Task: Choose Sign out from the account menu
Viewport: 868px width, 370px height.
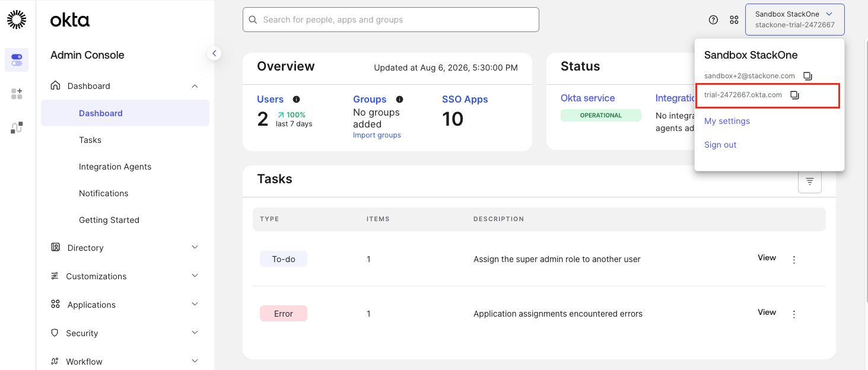Action: pyautogui.click(x=720, y=145)
